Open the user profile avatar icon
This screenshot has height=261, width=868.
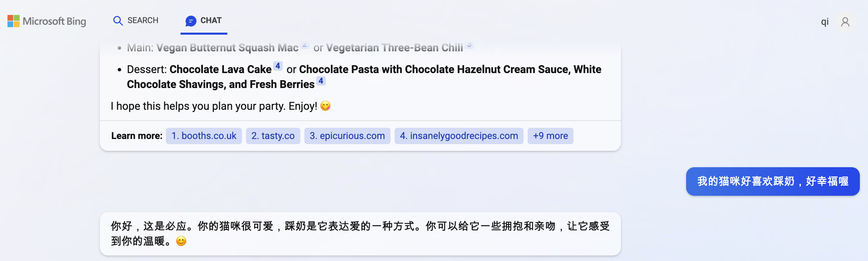tap(845, 22)
